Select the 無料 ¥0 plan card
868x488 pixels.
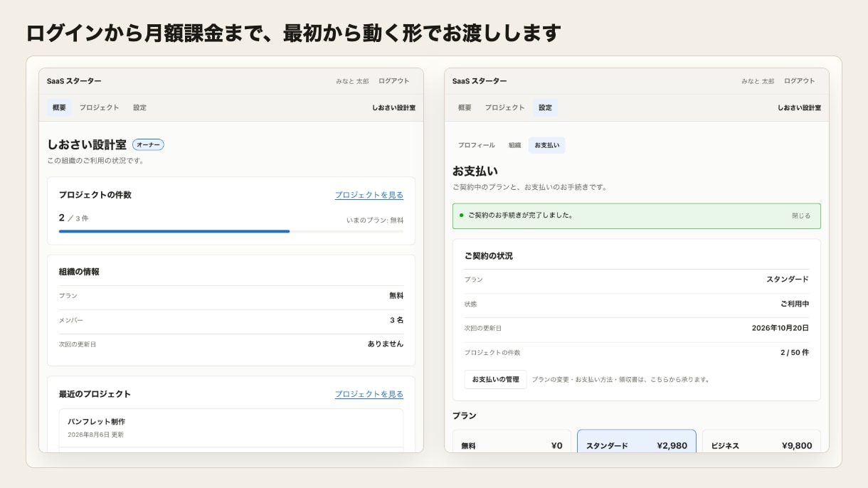[512, 441]
